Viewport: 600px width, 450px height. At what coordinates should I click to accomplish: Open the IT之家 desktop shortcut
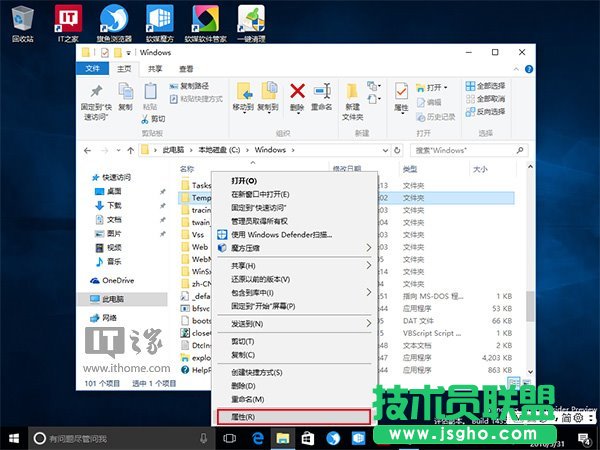pyautogui.click(x=68, y=23)
